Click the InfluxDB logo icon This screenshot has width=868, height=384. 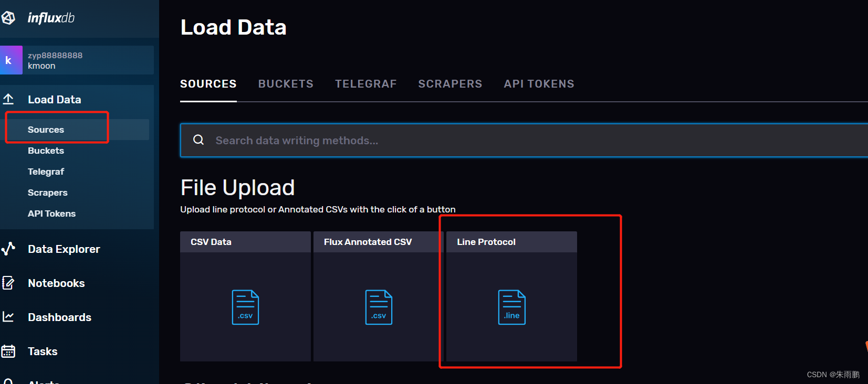[x=8, y=18]
